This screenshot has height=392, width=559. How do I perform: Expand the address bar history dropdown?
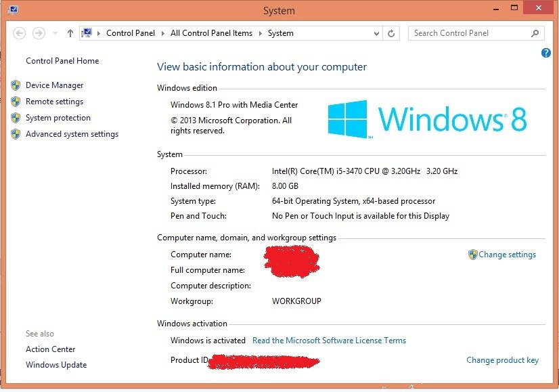[377, 33]
